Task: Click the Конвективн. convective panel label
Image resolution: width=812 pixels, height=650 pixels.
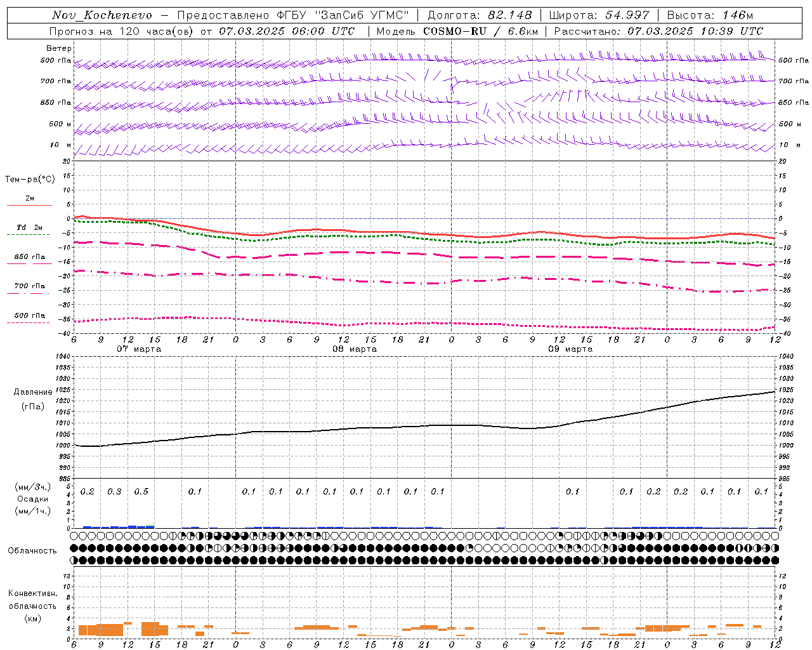Action: pyautogui.click(x=32, y=594)
